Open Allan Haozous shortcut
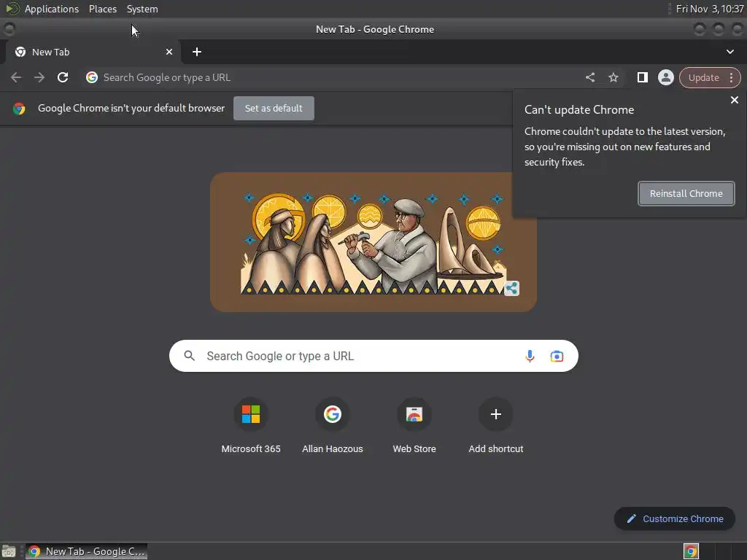Image resolution: width=747 pixels, height=560 pixels. 333,425
